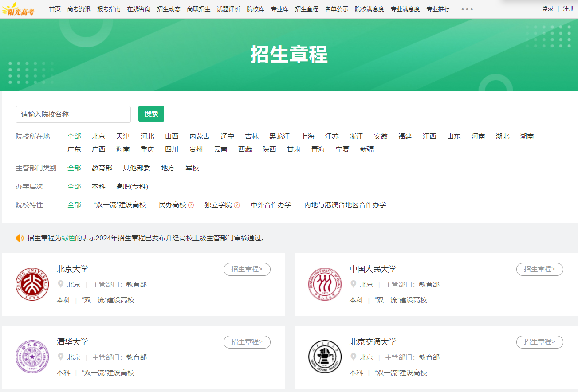This screenshot has width=578, height=392.
Task: Open 招生章程 for 北京交通大学
Action: [x=540, y=342]
